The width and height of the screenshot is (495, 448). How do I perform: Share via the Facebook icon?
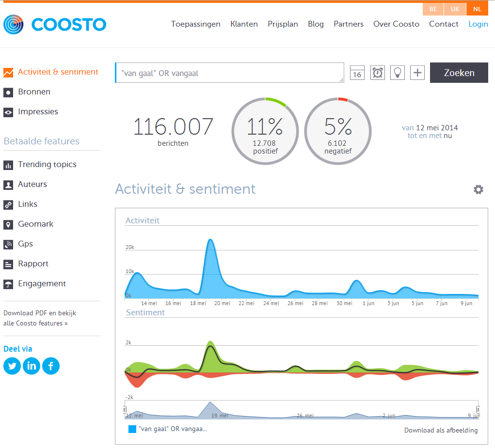(51, 366)
